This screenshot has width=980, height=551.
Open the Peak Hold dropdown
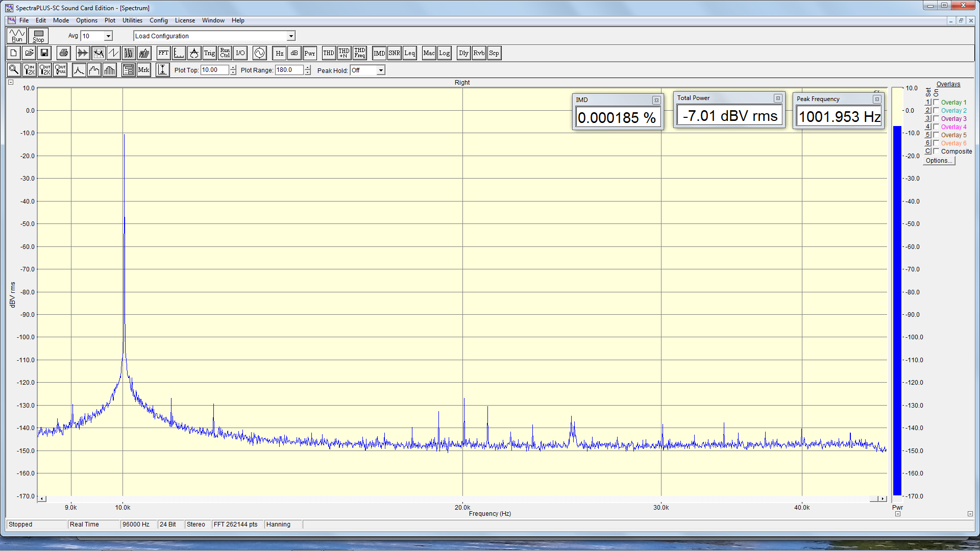point(381,70)
